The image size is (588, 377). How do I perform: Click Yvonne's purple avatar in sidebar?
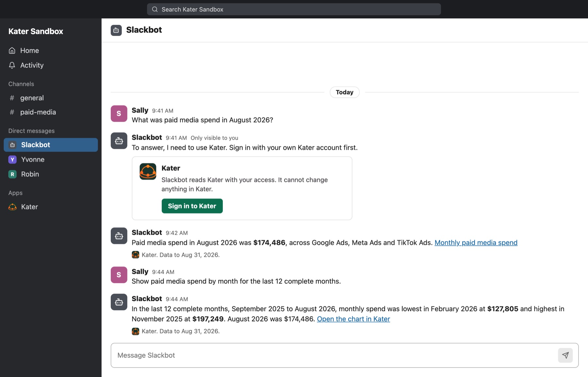[12, 160]
